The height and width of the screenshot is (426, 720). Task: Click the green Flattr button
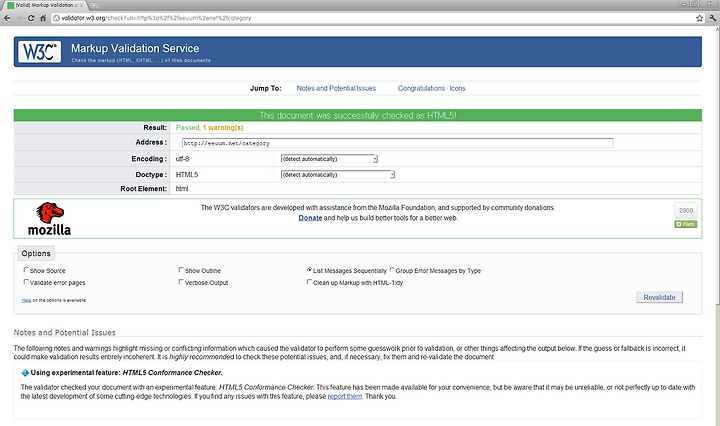point(686,224)
